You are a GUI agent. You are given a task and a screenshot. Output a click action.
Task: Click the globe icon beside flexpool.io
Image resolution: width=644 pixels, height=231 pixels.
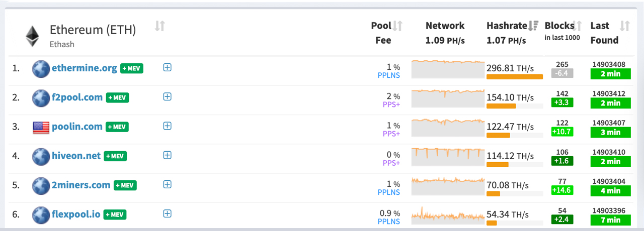pos(41,214)
